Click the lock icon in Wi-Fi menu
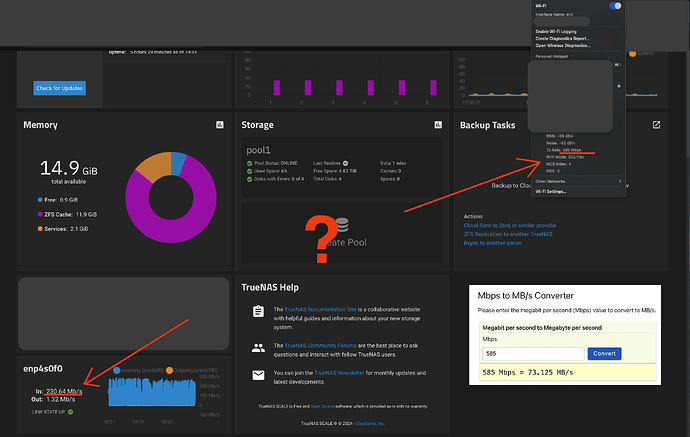 pyautogui.click(x=619, y=85)
